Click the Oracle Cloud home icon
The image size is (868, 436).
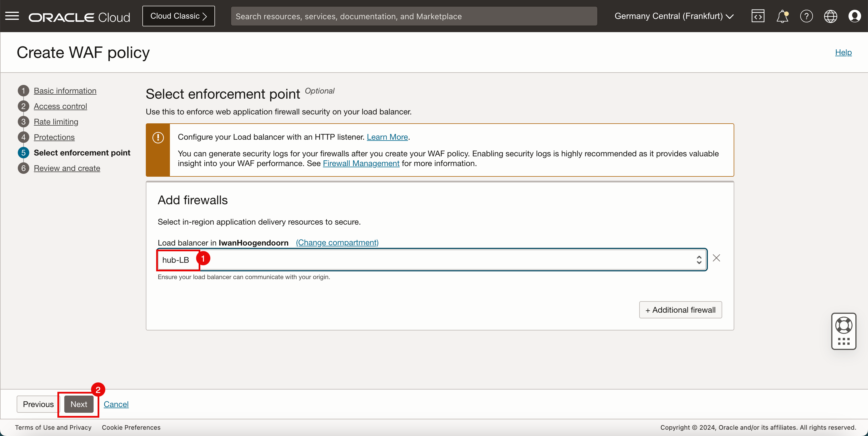click(79, 16)
